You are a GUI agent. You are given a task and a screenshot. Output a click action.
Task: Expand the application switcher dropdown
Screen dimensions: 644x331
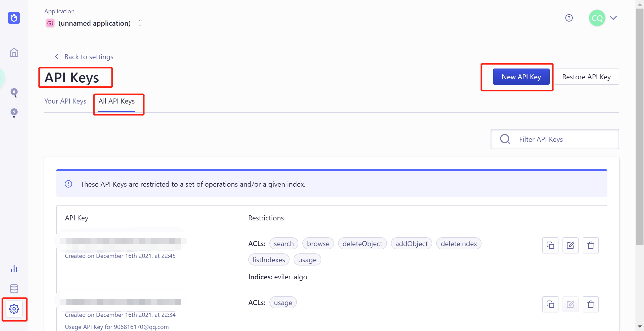(x=140, y=23)
